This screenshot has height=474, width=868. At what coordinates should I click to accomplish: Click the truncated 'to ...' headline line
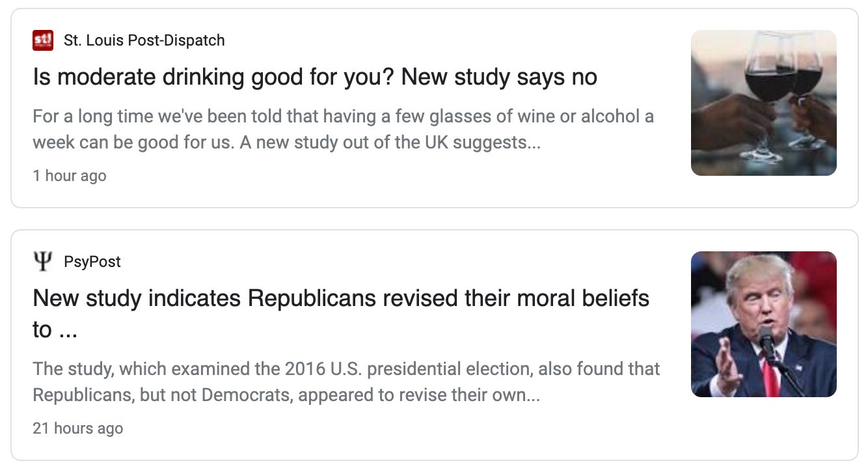(x=55, y=330)
